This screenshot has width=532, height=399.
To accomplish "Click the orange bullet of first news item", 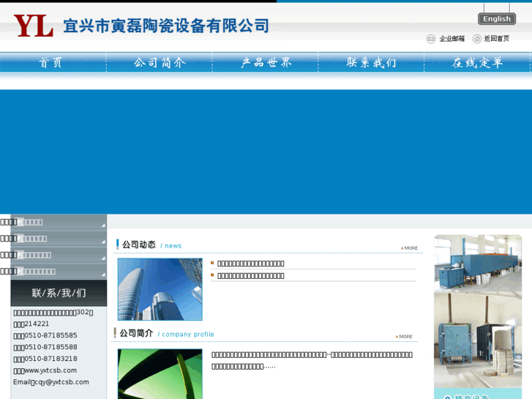I will 212,263.
